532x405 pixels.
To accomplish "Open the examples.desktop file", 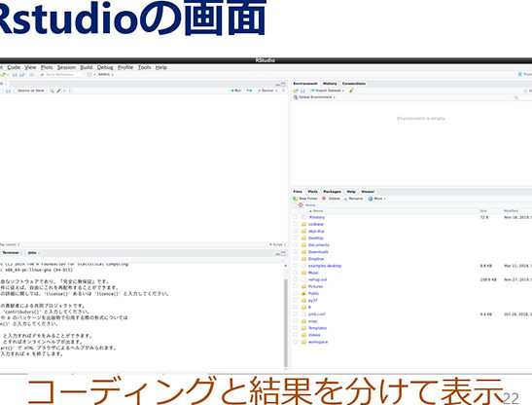I will pyautogui.click(x=325, y=266).
